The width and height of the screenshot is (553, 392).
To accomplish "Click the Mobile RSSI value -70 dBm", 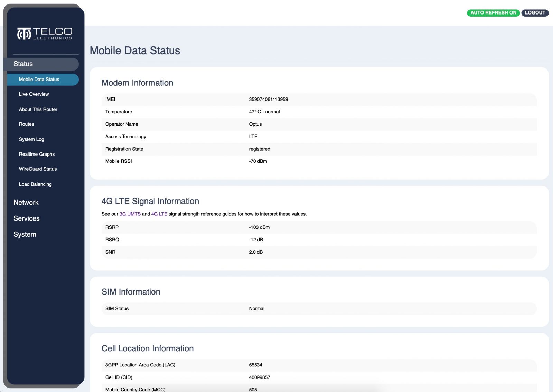I will [x=258, y=161].
